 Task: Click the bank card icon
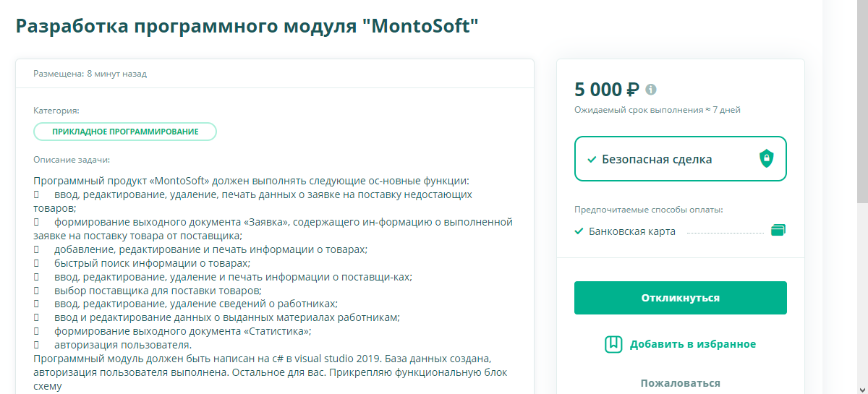coord(778,231)
